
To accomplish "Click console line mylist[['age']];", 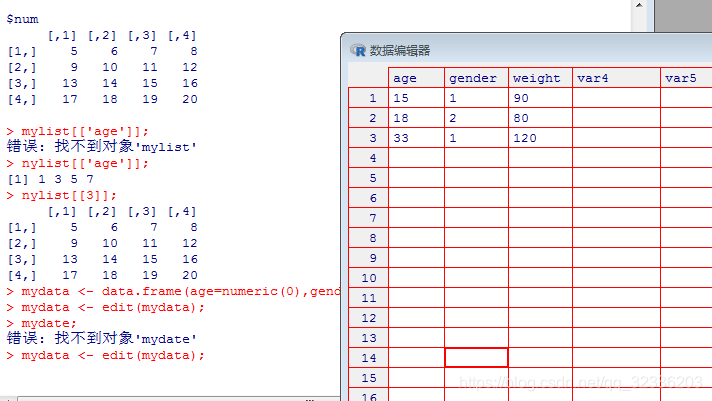I will click(77, 132).
